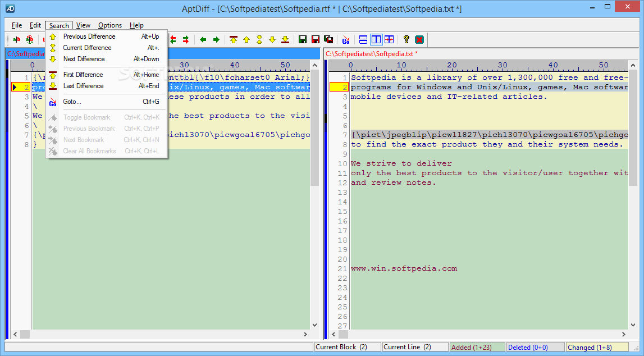This screenshot has height=356, width=644.
Task: Click the right pane horizontal scroll-right arrow
Action: click(x=623, y=334)
